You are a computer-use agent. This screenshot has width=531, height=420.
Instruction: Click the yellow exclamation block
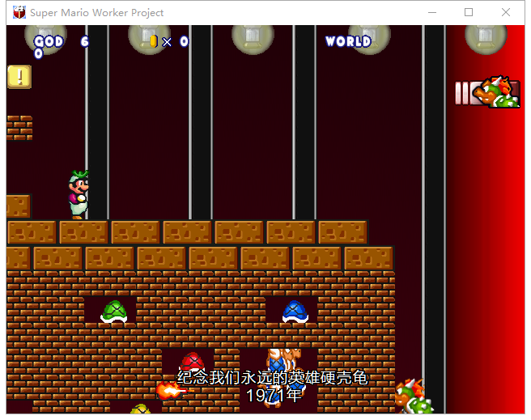tap(19, 77)
